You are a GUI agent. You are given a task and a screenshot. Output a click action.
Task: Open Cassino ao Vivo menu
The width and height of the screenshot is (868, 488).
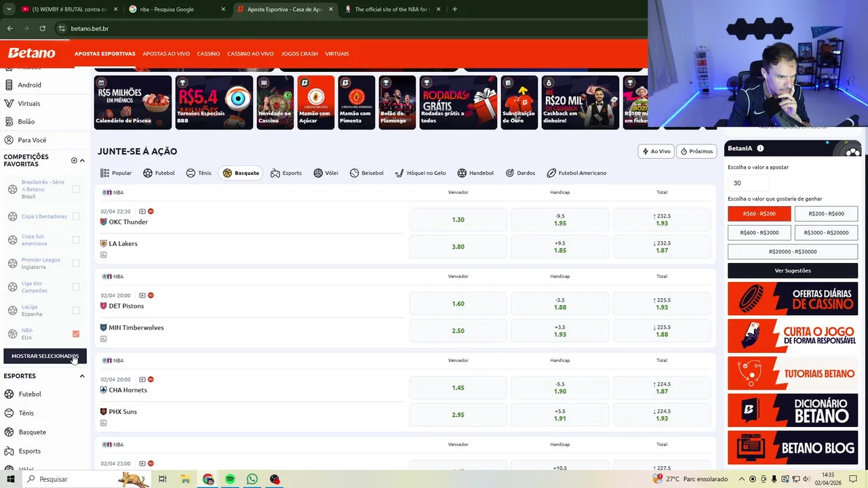coord(250,54)
